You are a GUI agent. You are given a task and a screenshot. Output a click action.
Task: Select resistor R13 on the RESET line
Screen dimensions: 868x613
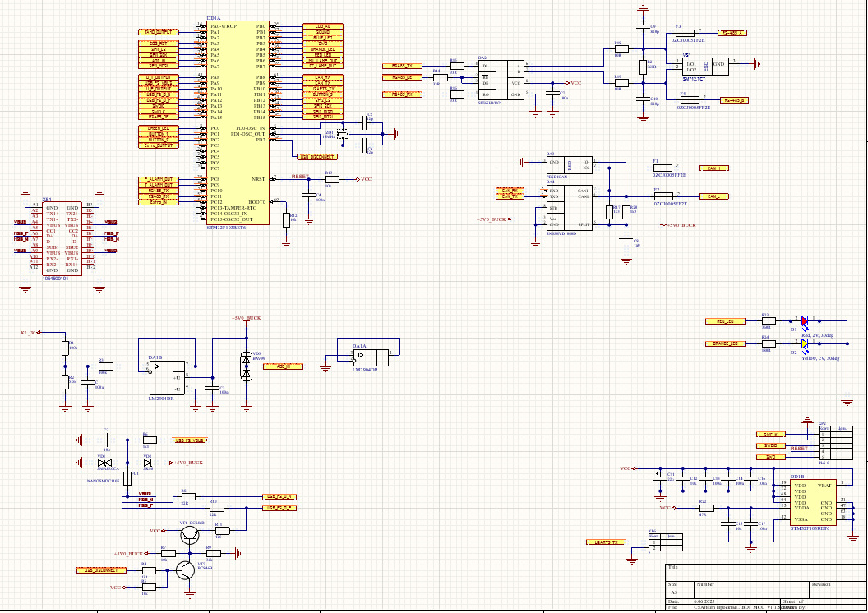(332, 179)
